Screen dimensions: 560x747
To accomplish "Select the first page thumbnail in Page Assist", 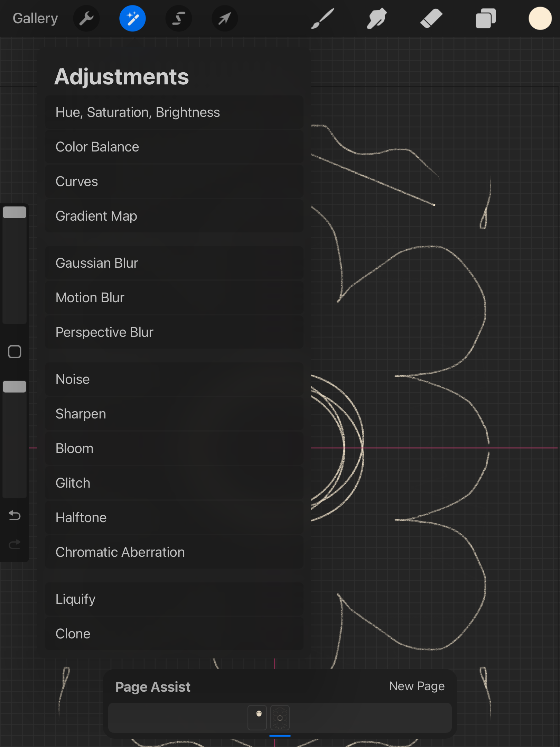I will coord(257,718).
